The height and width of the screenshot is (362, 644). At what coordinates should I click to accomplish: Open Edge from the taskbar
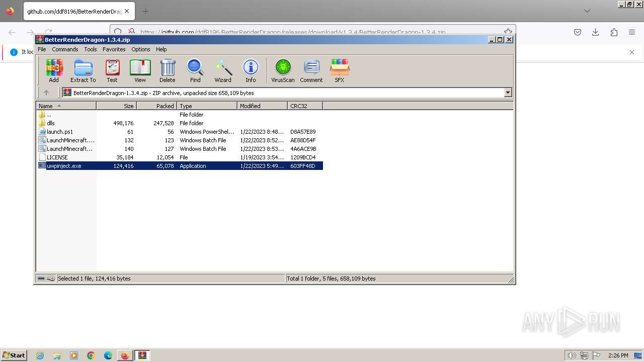point(108,355)
